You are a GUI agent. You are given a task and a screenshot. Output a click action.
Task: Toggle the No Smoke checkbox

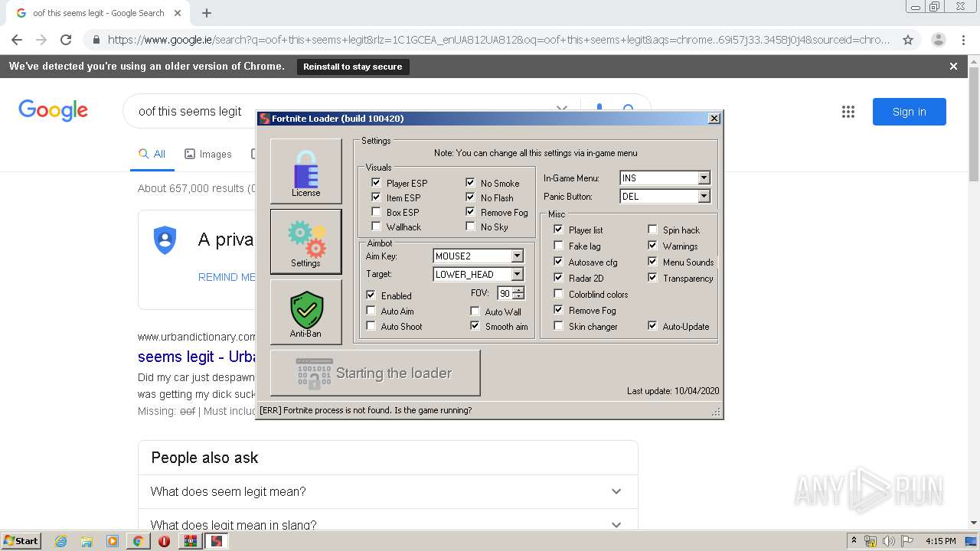[x=470, y=183]
